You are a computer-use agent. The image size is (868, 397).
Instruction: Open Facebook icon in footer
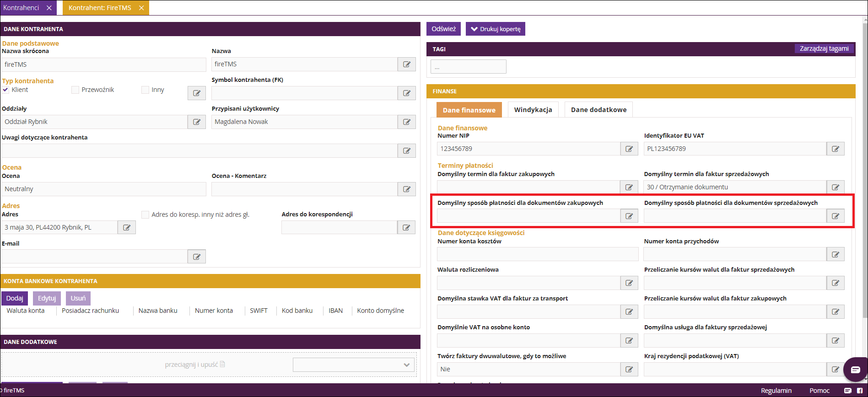click(x=860, y=391)
